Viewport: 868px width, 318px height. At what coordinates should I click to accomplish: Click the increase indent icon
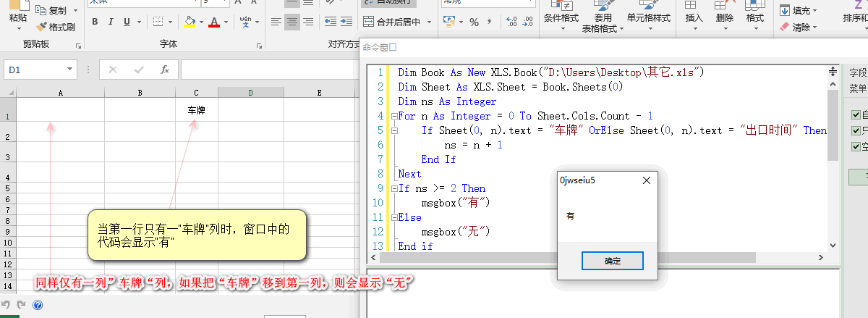(347, 22)
